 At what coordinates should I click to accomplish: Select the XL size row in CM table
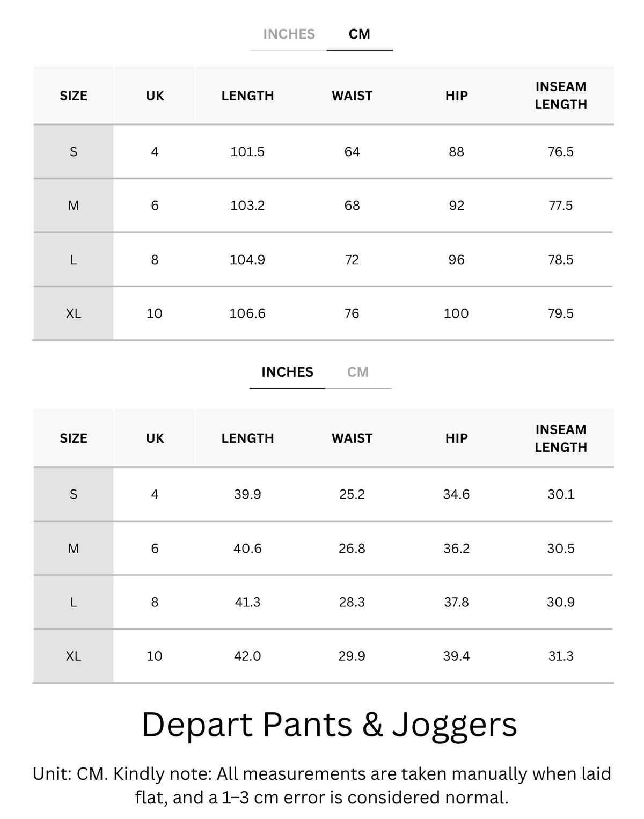click(x=323, y=313)
